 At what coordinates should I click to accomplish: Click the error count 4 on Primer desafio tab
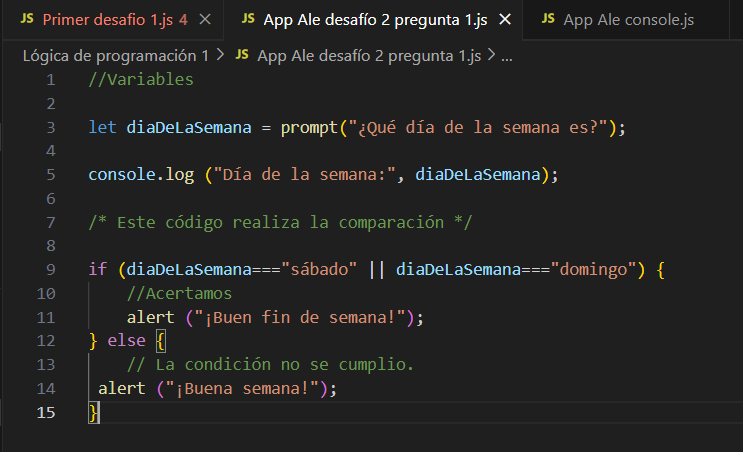tap(183, 20)
